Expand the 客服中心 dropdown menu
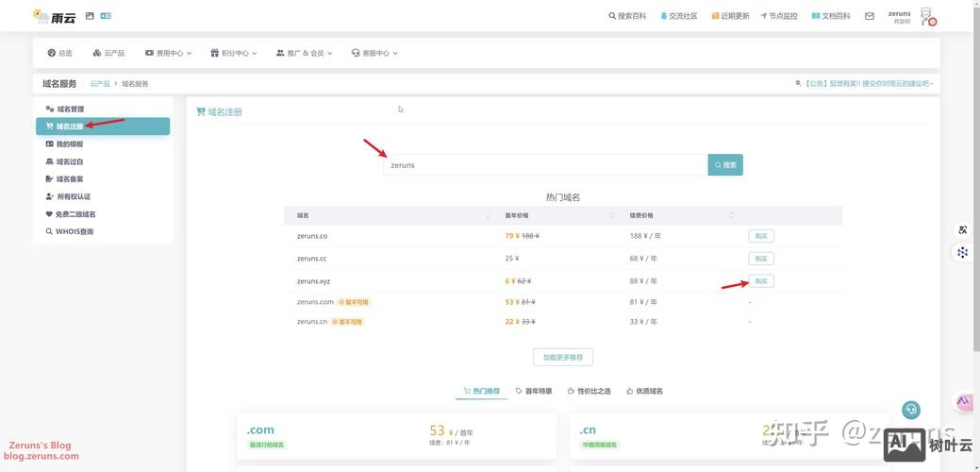Screen dimensions: 980x472 point(375,53)
